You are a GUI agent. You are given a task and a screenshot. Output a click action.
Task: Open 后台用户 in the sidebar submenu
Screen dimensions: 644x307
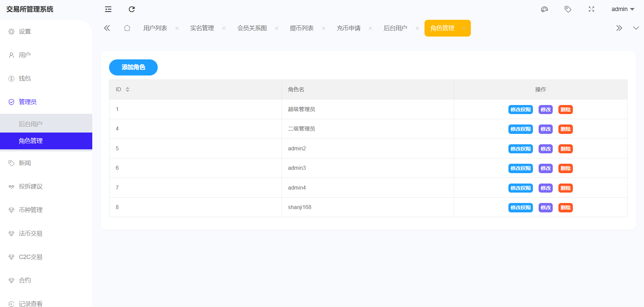point(31,124)
